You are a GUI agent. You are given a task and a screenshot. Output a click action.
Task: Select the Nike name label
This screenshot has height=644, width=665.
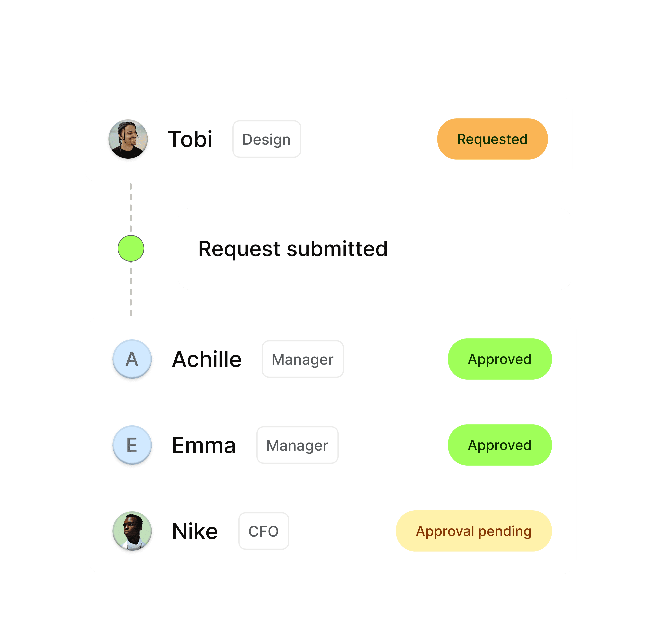[195, 531]
